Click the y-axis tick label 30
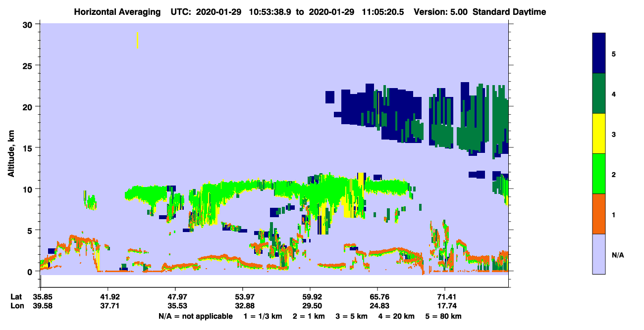The height and width of the screenshot is (330, 644). (x=29, y=25)
